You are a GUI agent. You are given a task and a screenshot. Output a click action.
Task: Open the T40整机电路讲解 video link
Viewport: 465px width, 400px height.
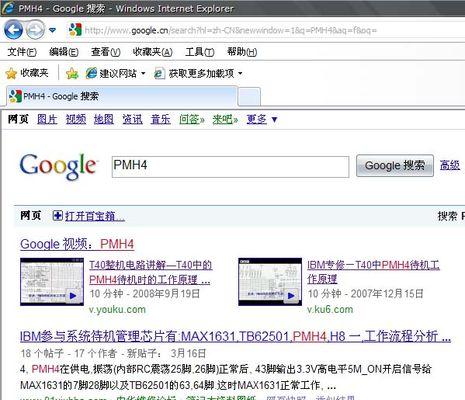pyautogui.click(x=150, y=272)
